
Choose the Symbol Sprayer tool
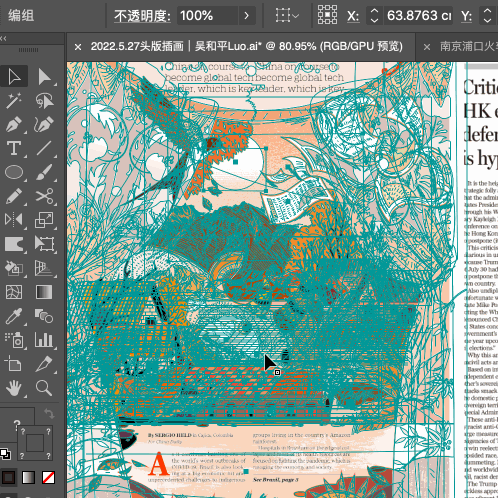(x=14, y=340)
